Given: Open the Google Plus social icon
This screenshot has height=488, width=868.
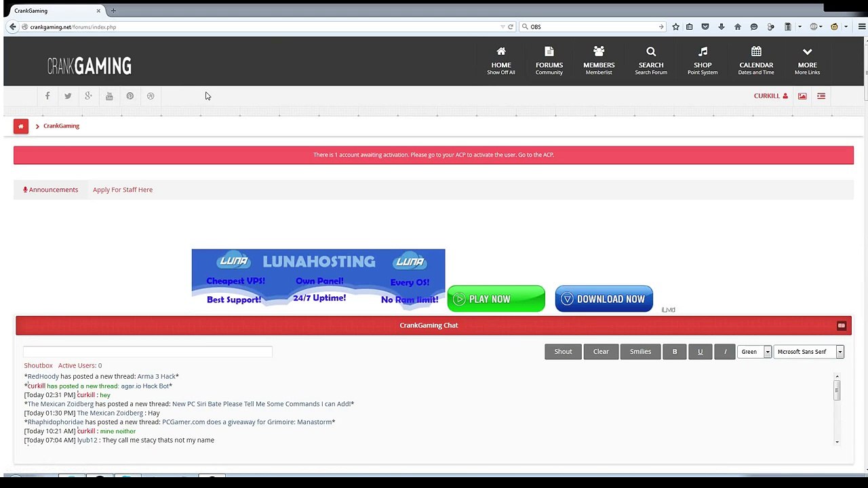Looking at the screenshot, I should (x=88, y=96).
